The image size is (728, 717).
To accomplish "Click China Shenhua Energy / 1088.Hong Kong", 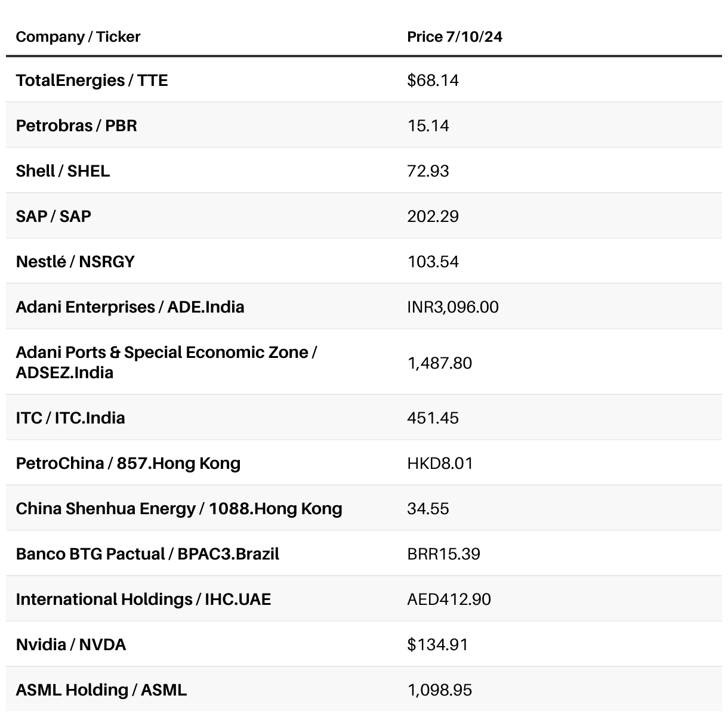I will point(179,509).
